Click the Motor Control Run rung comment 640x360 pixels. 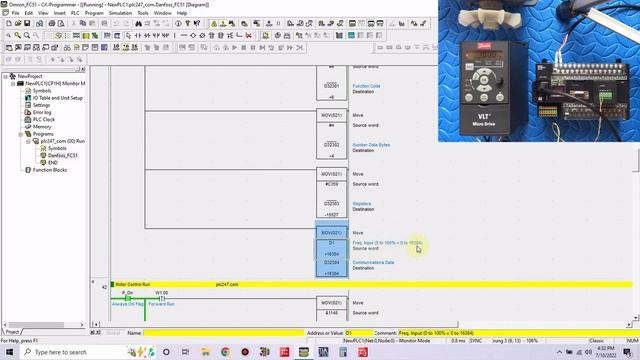[x=133, y=284]
